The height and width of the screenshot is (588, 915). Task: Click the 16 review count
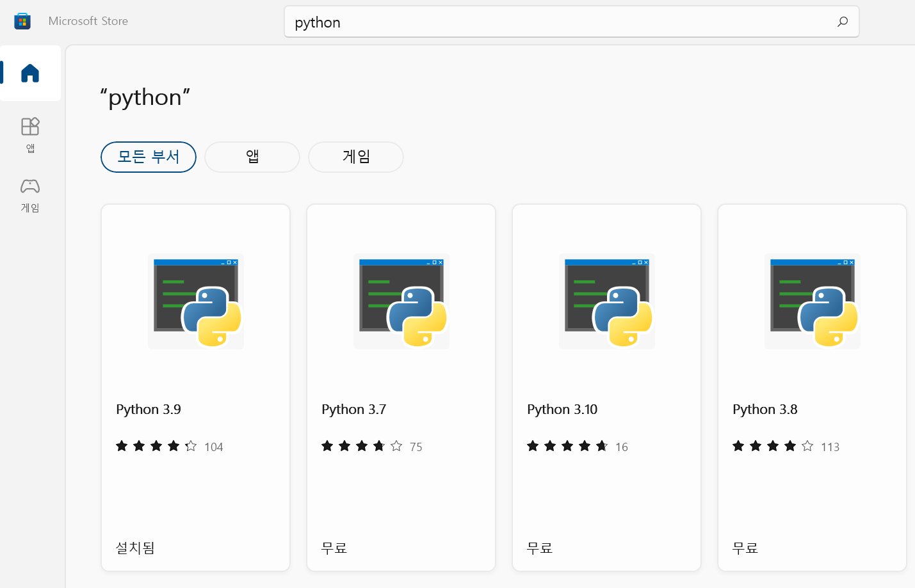click(x=622, y=447)
